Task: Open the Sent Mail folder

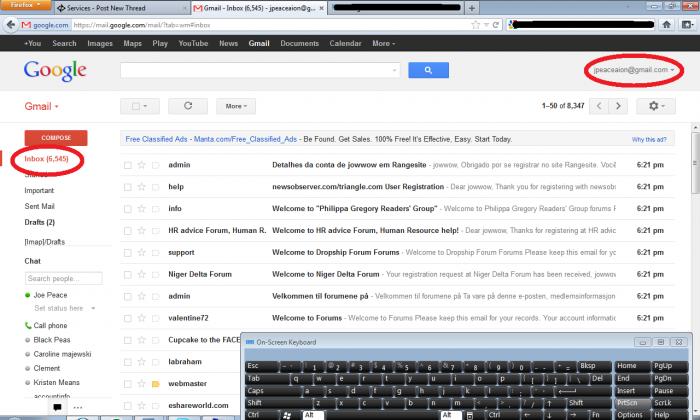Action: [x=39, y=206]
